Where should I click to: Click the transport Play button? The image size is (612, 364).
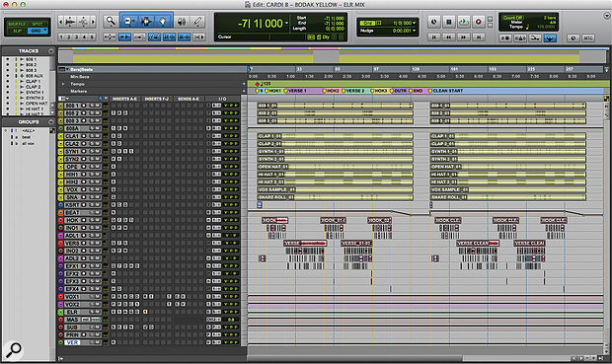[464, 22]
